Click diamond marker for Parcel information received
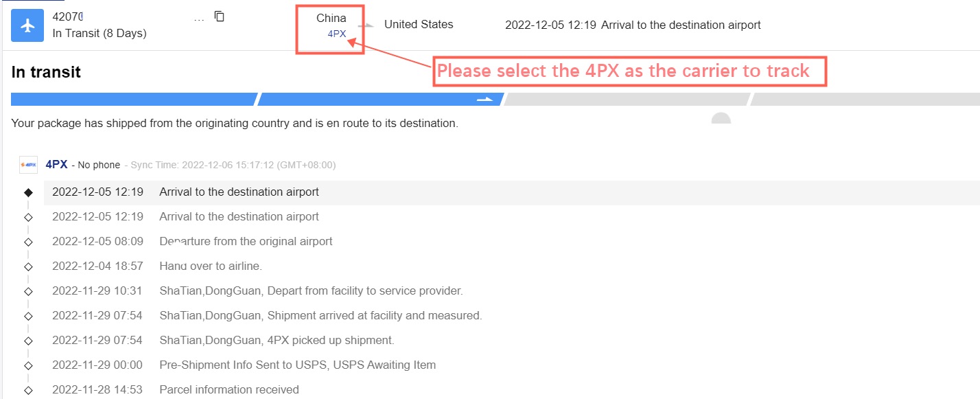980x399 pixels. (28, 390)
